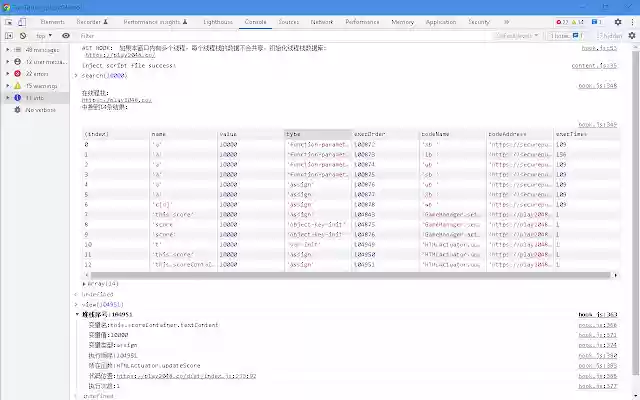Image resolution: width=640 pixels, height=400 pixels.
Task: Open the Application tab
Action: point(441,22)
